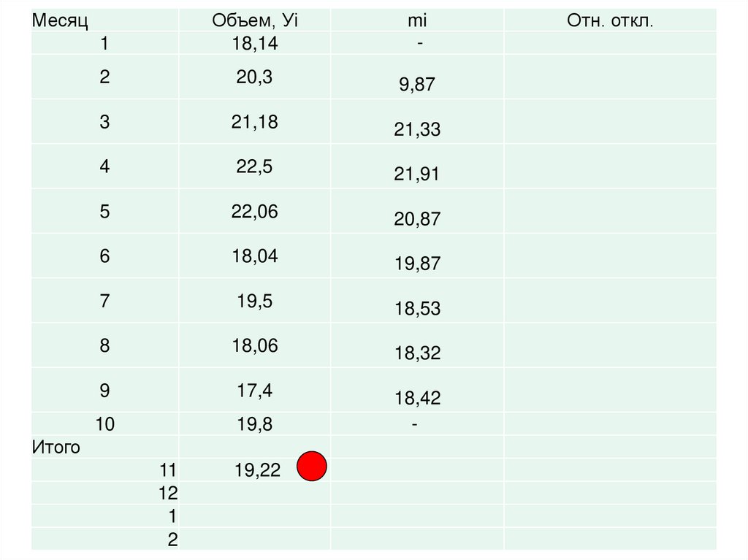Select the volume cell 22,06
Viewport: 748px width, 560px height.
(x=255, y=212)
